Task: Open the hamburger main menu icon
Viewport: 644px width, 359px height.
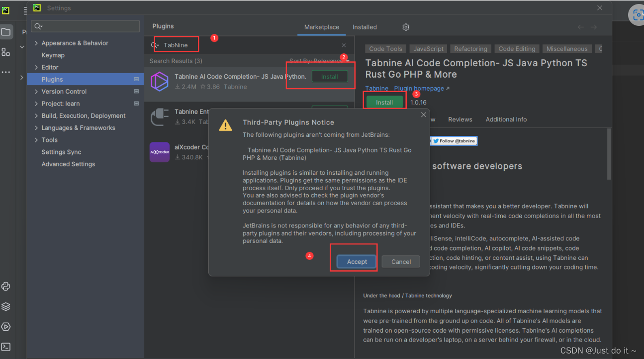Action: (25, 10)
